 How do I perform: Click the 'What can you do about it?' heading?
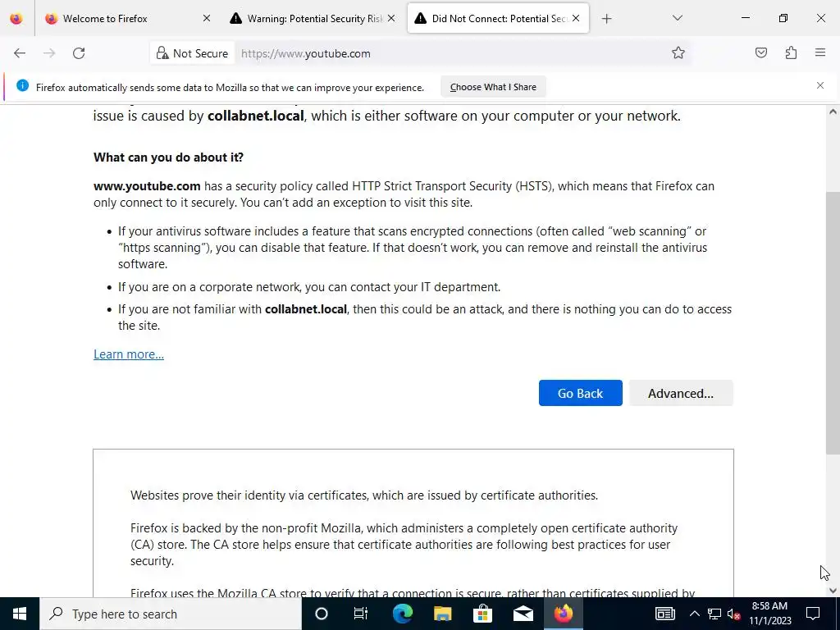pyautogui.click(x=168, y=157)
